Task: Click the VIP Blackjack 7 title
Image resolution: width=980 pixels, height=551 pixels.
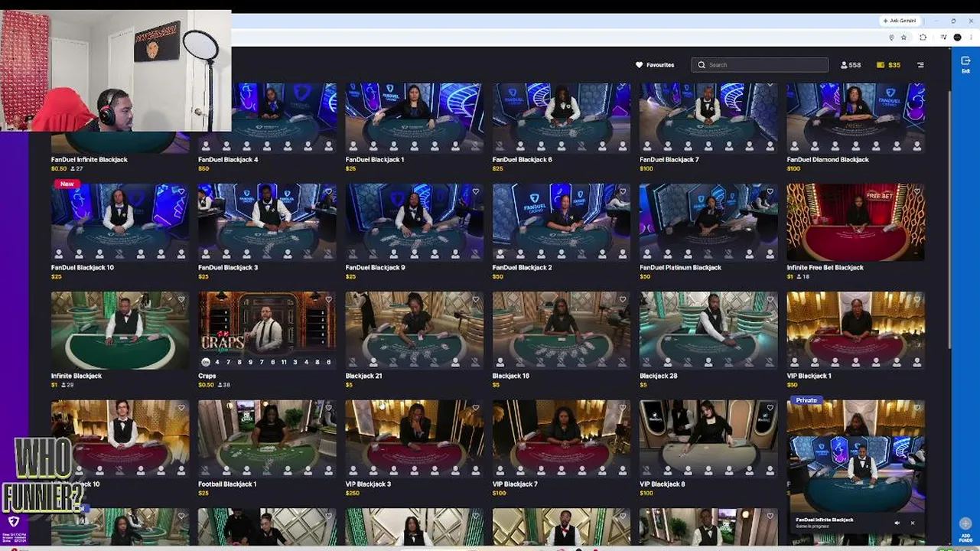Action: click(515, 484)
